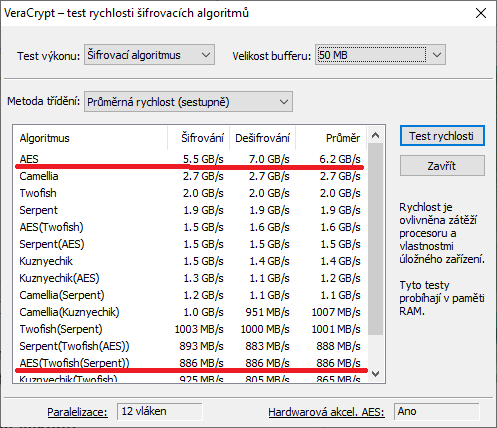The width and height of the screenshot is (497, 428).
Task: Click the vertical scrollbar thumb of the algorithm list
Action: pyautogui.click(x=376, y=239)
